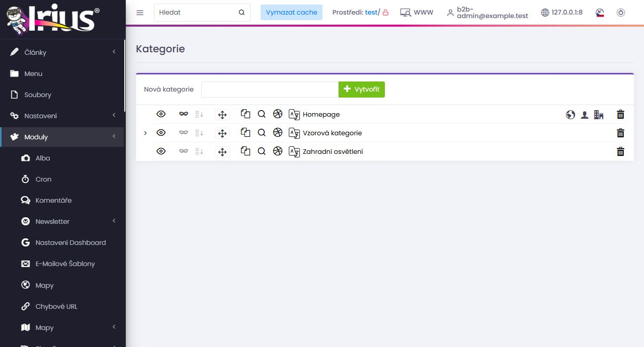Open translations for Homepage
This screenshot has height=347, width=644.
[x=294, y=114]
